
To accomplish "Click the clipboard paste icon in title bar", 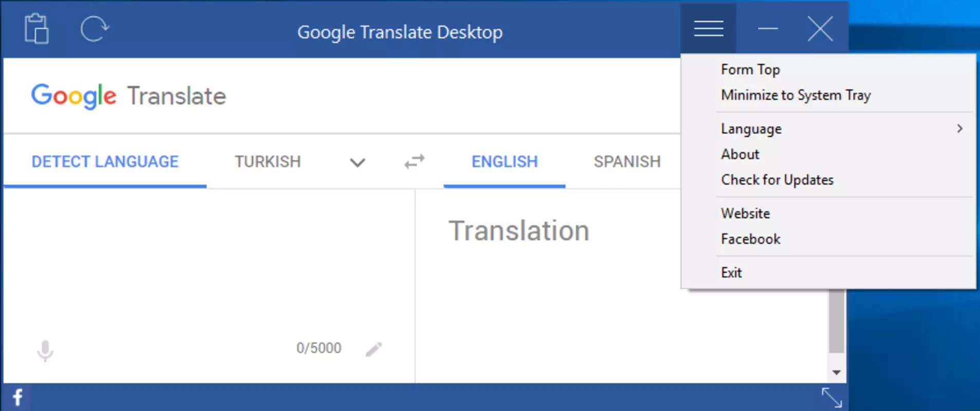I will 36,29.
